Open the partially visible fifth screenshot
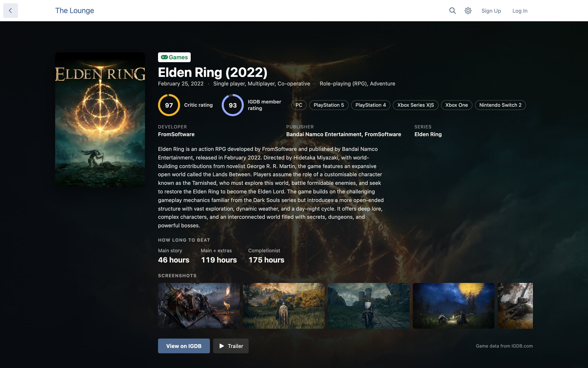Image resolution: width=588 pixels, height=368 pixels. point(515,306)
